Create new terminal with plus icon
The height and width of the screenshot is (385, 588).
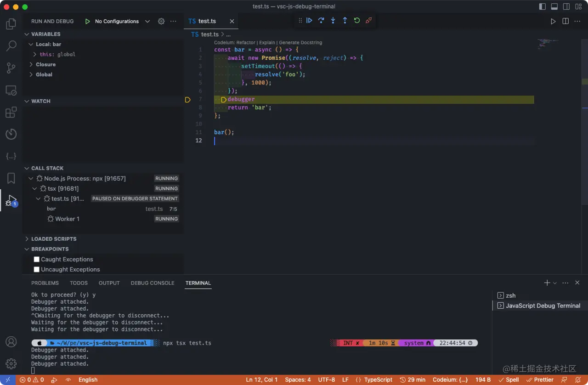(547, 283)
